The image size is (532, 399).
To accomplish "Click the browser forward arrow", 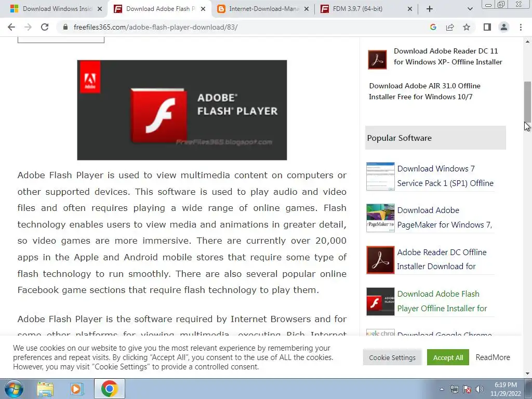I will coord(28,27).
